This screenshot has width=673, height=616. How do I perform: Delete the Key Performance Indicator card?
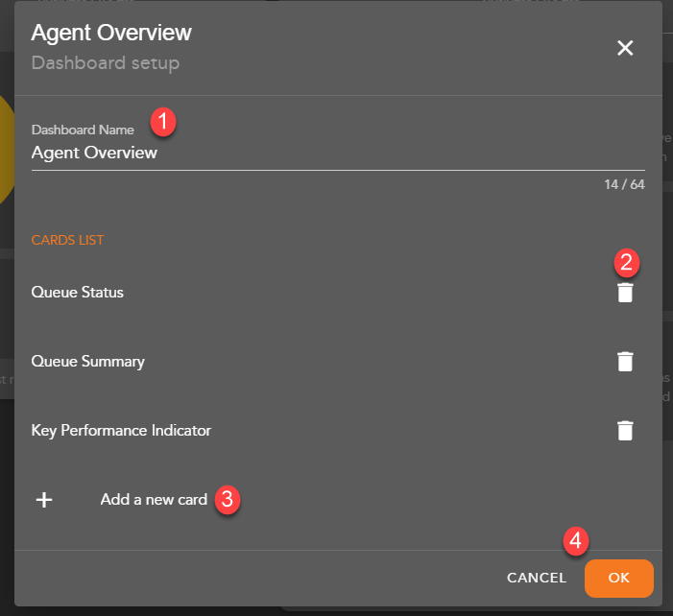click(625, 431)
